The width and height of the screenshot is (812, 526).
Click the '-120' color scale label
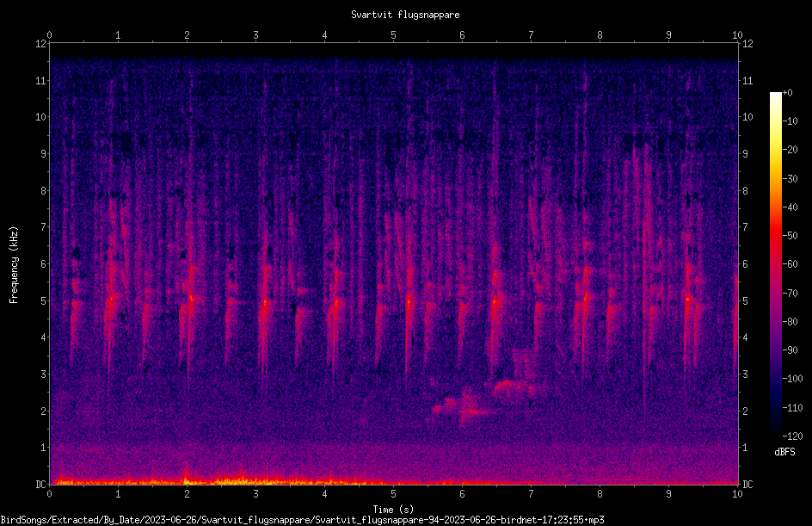point(793,436)
